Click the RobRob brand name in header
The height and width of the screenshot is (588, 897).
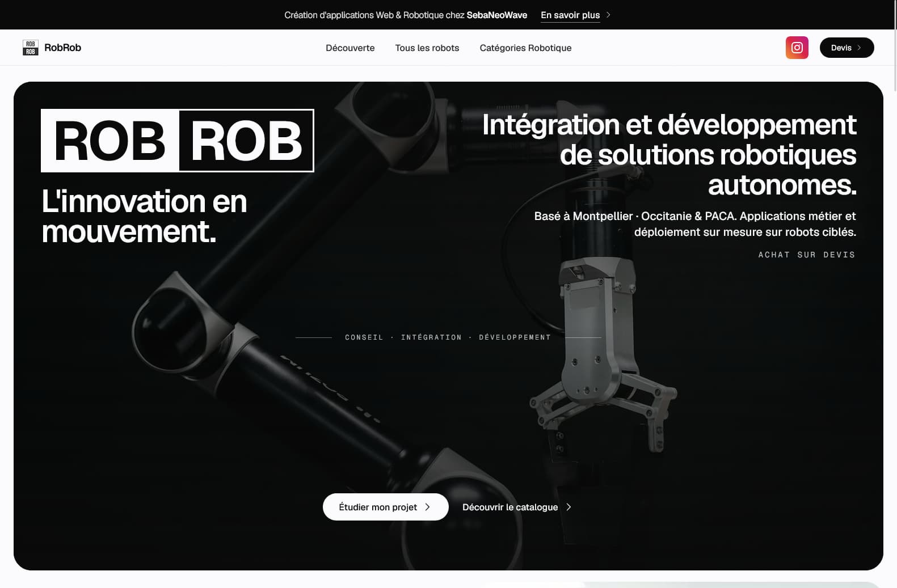[x=63, y=48]
